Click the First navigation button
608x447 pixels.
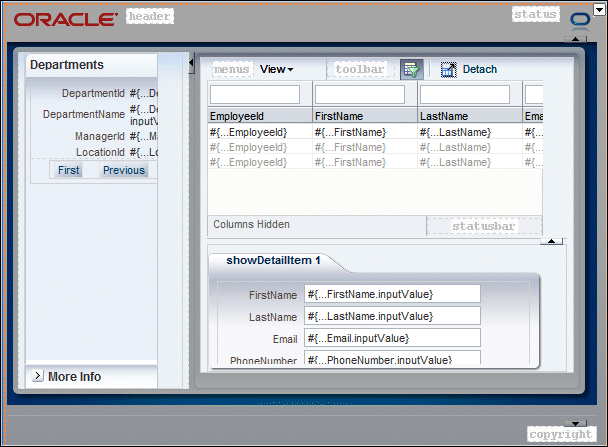[69, 170]
